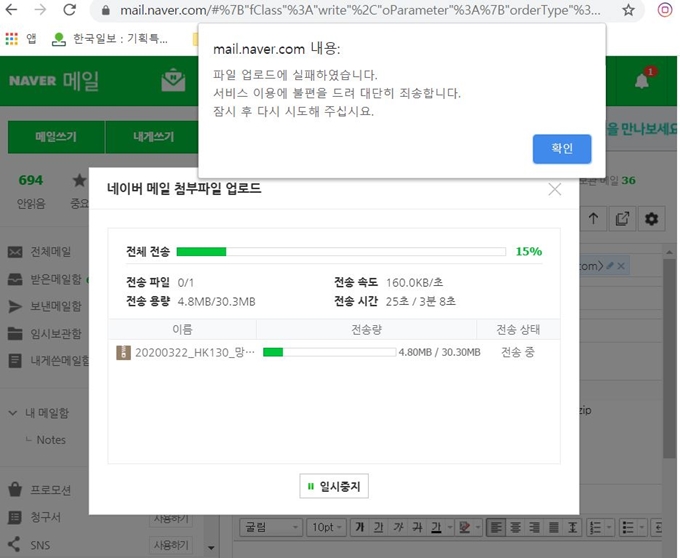
Task: Open the bulleted list dropdown arrow
Action: pyautogui.click(x=641, y=527)
